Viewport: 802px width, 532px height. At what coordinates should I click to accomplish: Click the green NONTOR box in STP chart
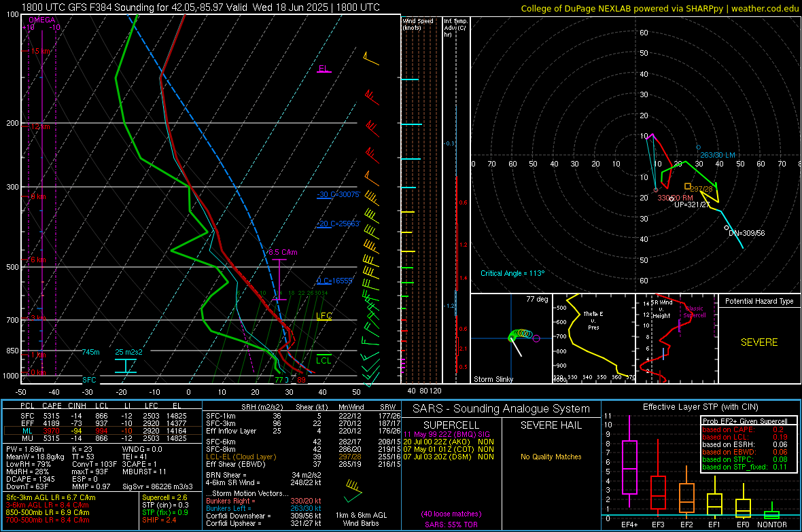pos(771,514)
